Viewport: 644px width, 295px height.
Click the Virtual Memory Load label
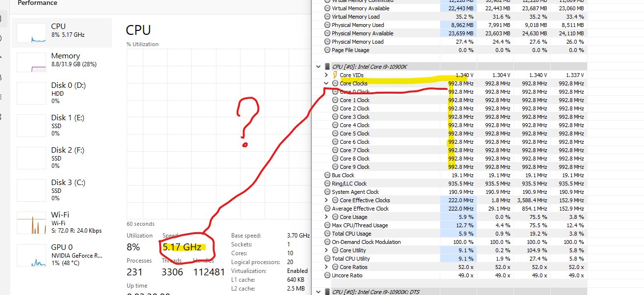point(356,17)
